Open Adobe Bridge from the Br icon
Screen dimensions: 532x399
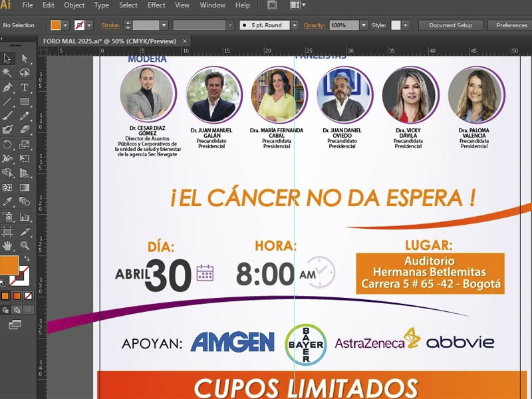(272, 5)
